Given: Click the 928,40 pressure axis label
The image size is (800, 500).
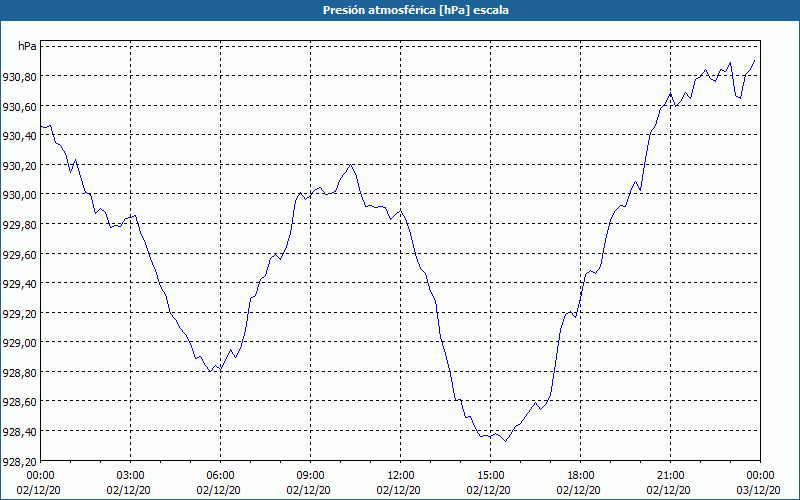Looking at the screenshot, I should [19, 432].
